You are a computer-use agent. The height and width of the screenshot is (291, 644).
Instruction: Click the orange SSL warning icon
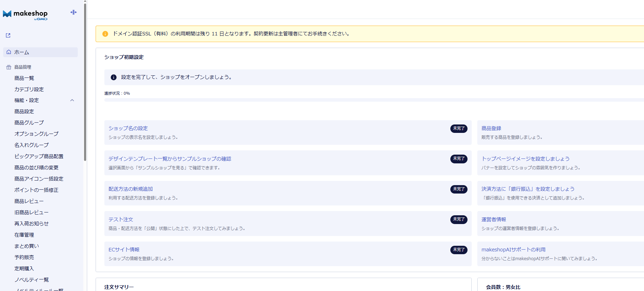tap(105, 34)
